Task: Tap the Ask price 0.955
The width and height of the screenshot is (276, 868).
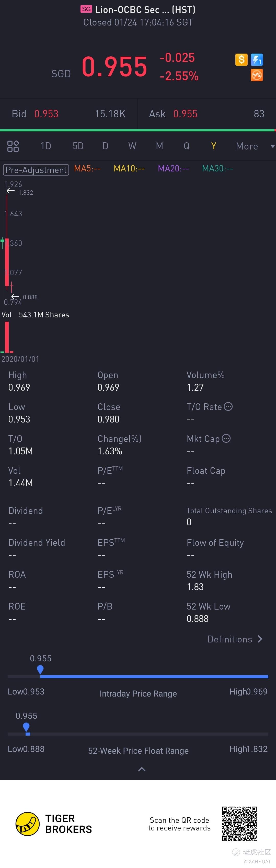Action: click(185, 114)
